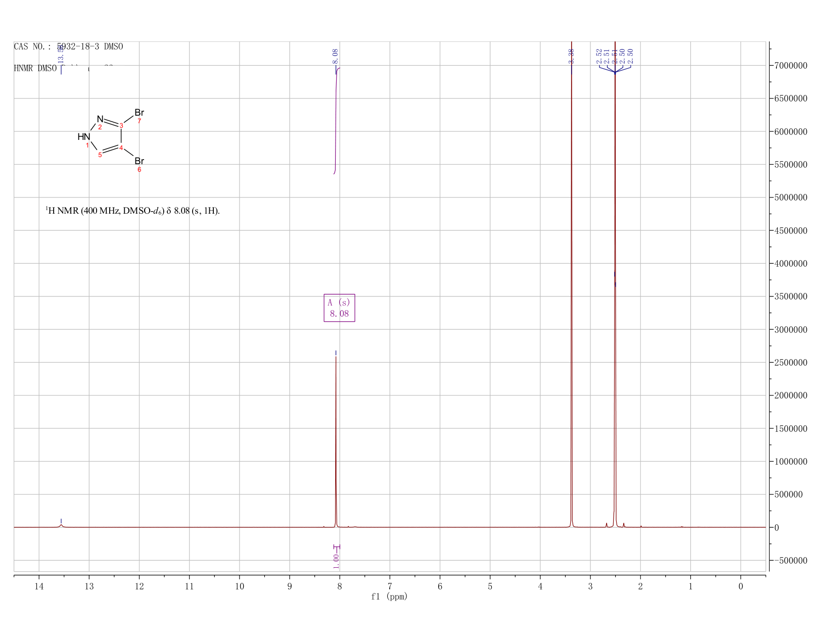Click the Br atom numbered 6

coord(139,161)
